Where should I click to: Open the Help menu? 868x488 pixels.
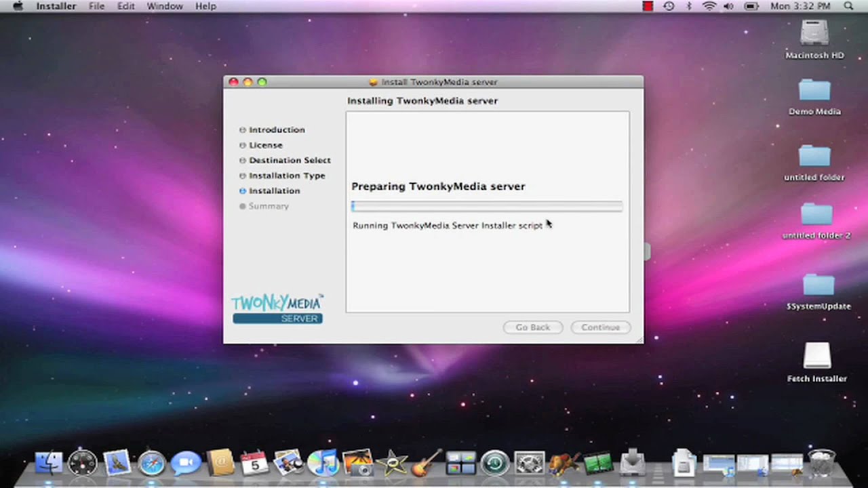[x=205, y=6]
